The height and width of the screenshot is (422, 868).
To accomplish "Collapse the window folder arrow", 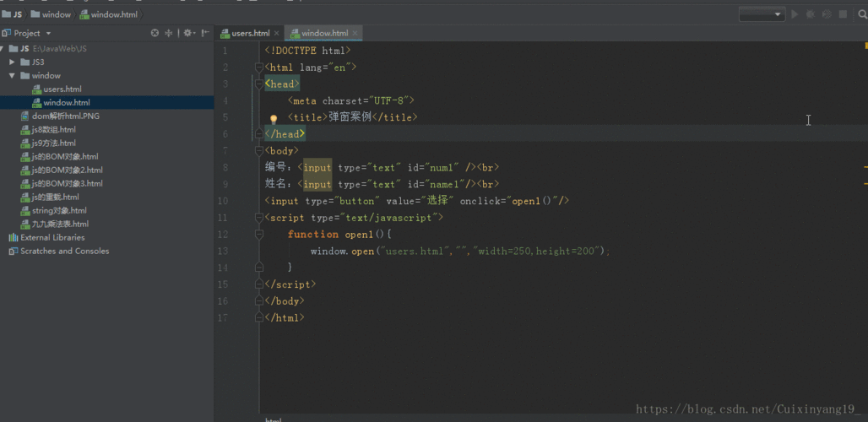I will [12, 75].
